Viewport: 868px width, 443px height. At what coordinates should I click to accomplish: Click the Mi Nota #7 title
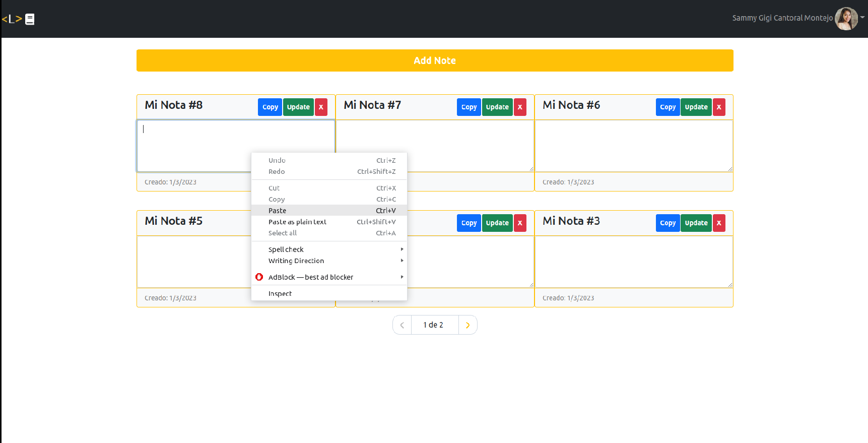click(372, 105)
